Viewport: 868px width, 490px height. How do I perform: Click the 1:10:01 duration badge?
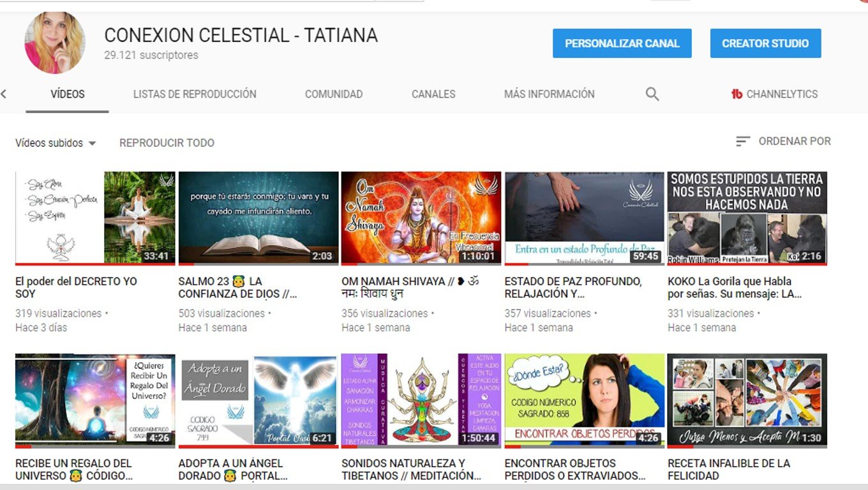(478, 256)
